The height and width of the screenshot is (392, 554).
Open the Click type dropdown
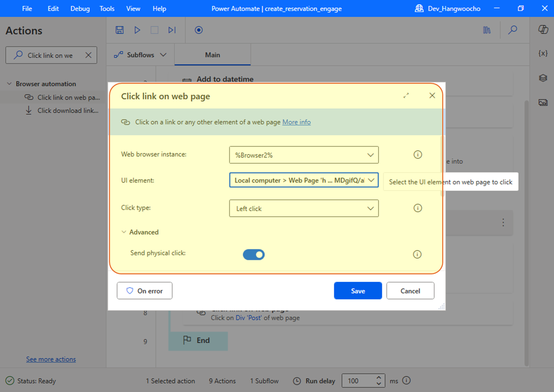pos(304,208)
